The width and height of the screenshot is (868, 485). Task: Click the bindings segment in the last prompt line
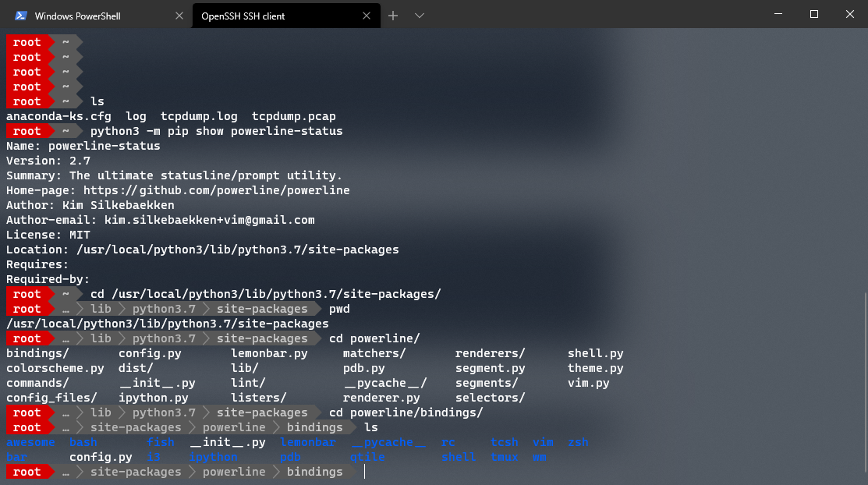tap(316, 471)
